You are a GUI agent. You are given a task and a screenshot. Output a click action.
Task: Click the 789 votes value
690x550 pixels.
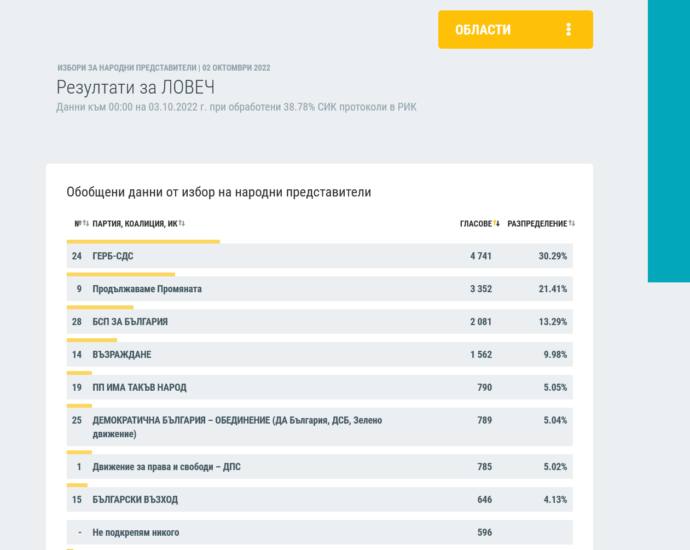coord(484,420)
